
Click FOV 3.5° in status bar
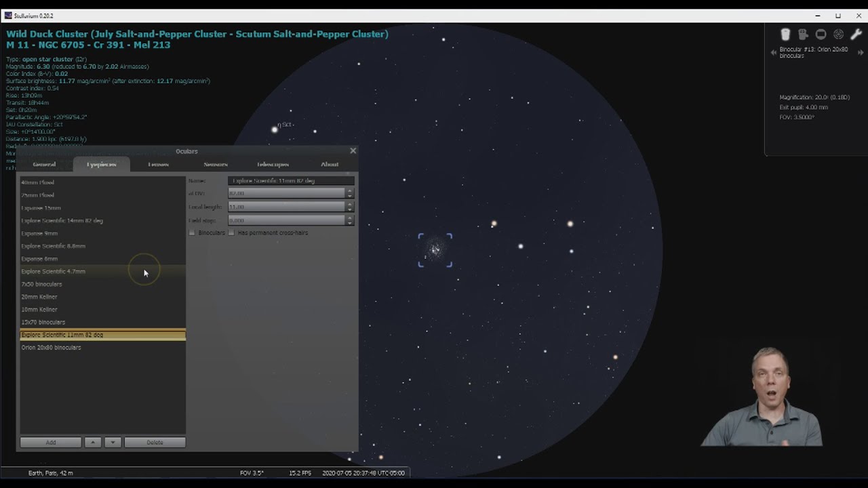click(x=252, y=473)
